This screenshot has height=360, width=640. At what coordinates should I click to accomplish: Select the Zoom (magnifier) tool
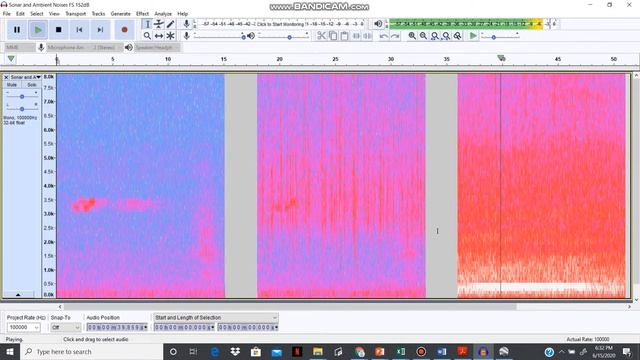[147, 36]
